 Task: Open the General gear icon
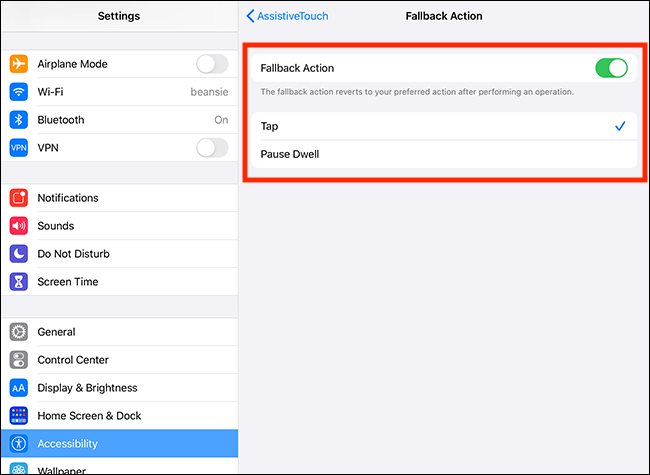[x=19, y=332]
